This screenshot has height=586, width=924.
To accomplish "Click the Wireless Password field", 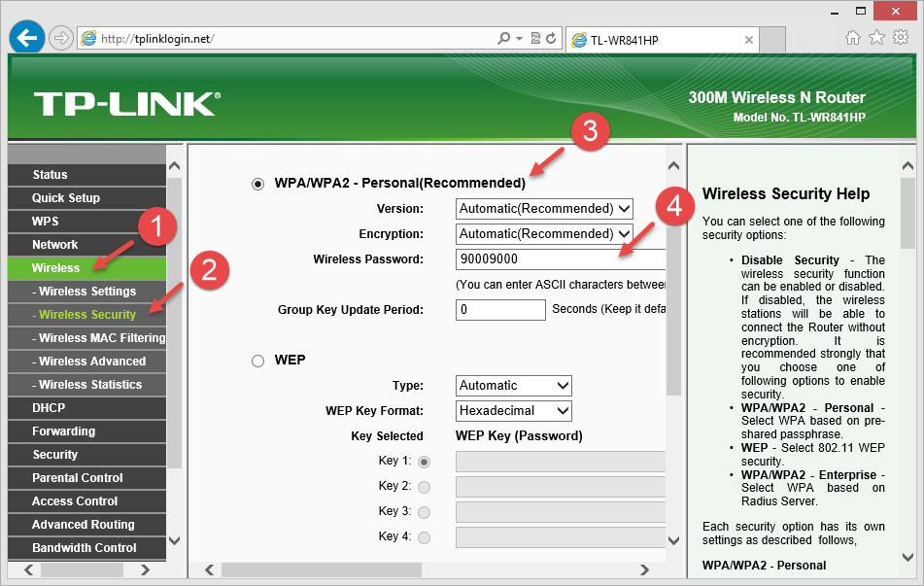I will pos(561,259).
